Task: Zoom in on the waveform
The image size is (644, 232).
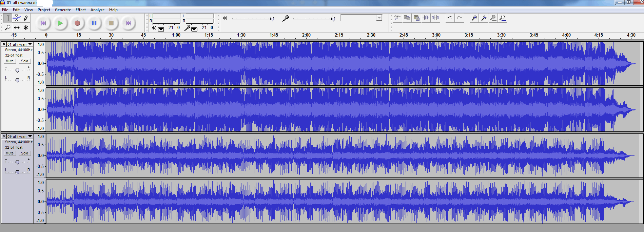Action: click(474, 18)
